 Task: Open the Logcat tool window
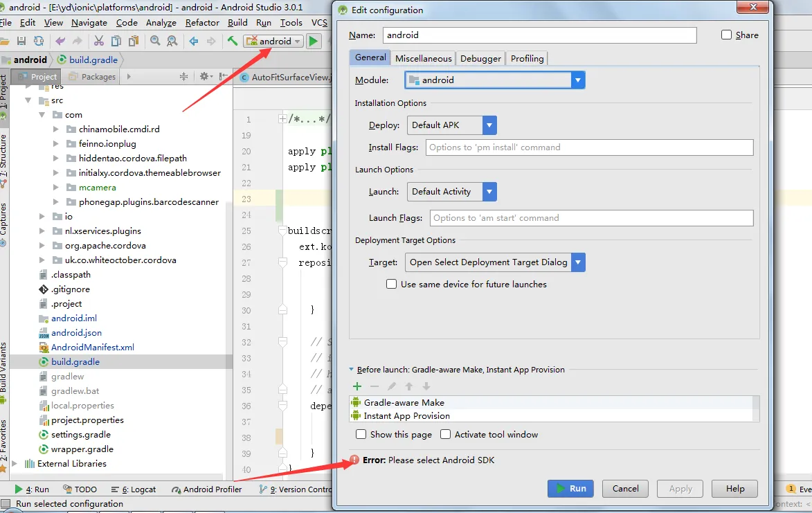(x=134, y=489)
